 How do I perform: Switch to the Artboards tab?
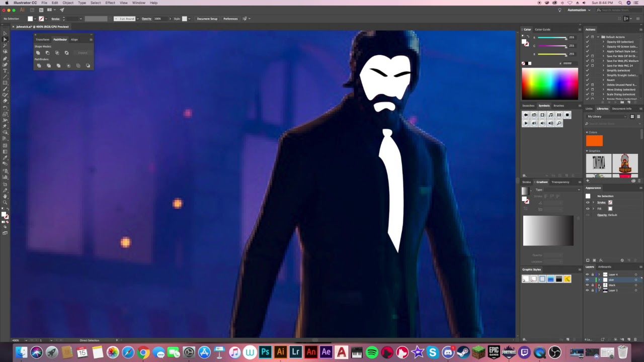tap(605, 267)
